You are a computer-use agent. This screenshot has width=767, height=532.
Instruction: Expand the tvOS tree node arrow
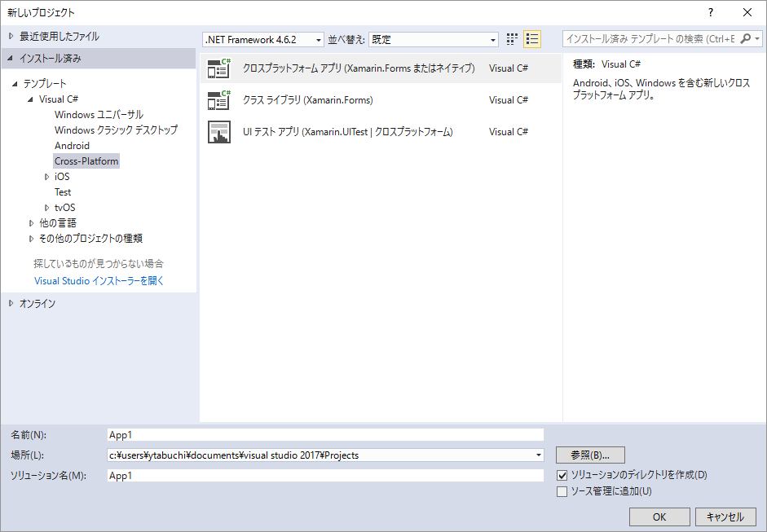[47, 208]
